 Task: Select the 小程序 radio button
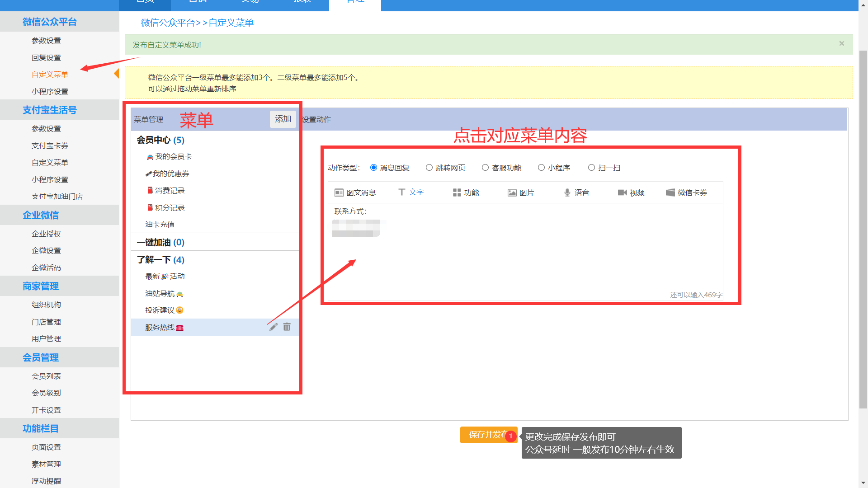point(541,168)
